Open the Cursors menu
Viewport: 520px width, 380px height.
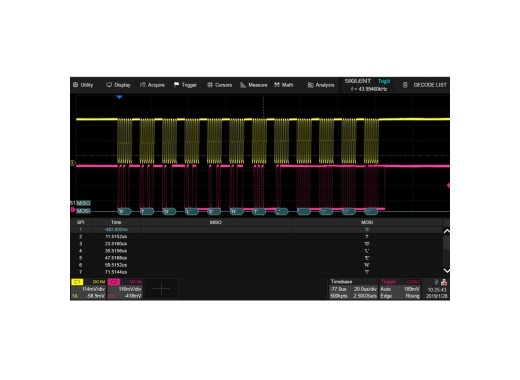[x=219, y=85]
